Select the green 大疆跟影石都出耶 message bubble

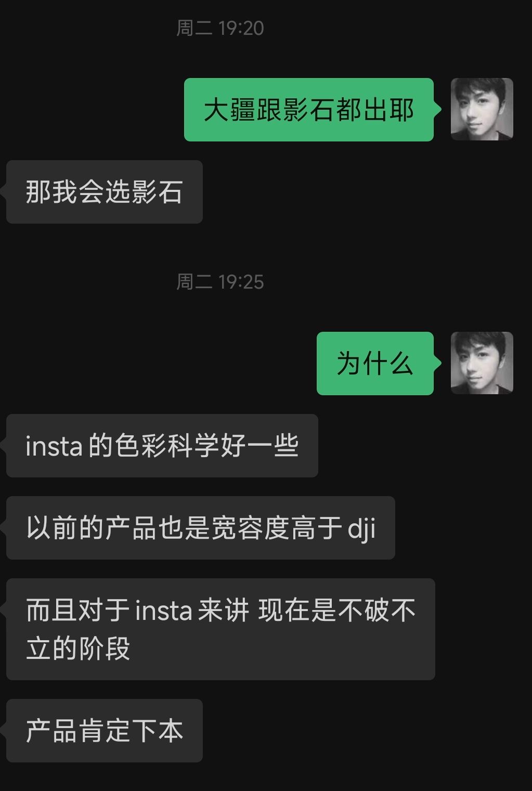coord(309,110)
